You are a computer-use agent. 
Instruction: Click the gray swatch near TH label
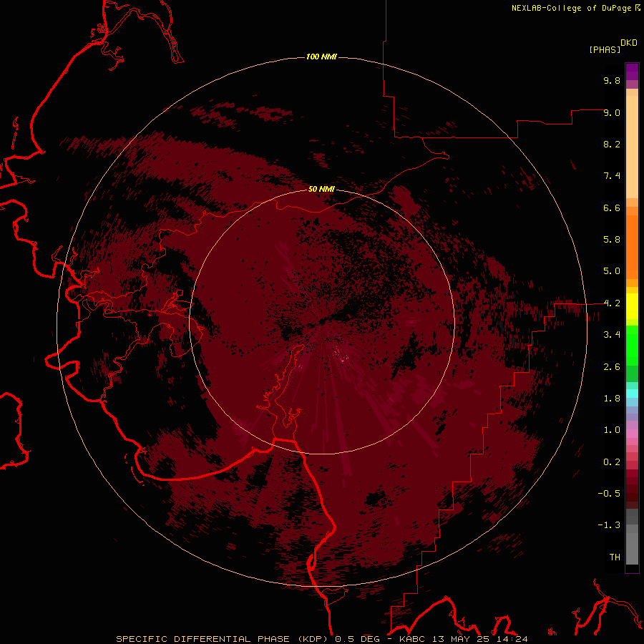(x=632, y=548)
